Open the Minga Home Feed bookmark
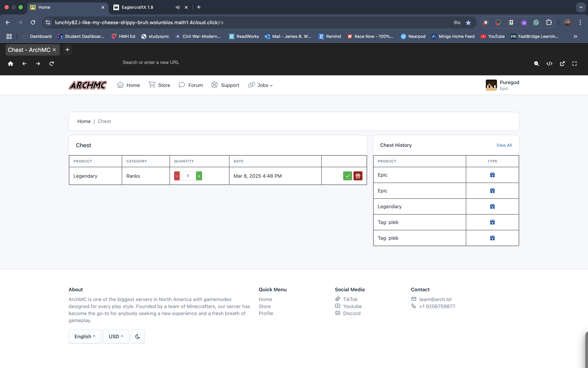The width and height of the screenshot is (588, 368). [453, 36]
